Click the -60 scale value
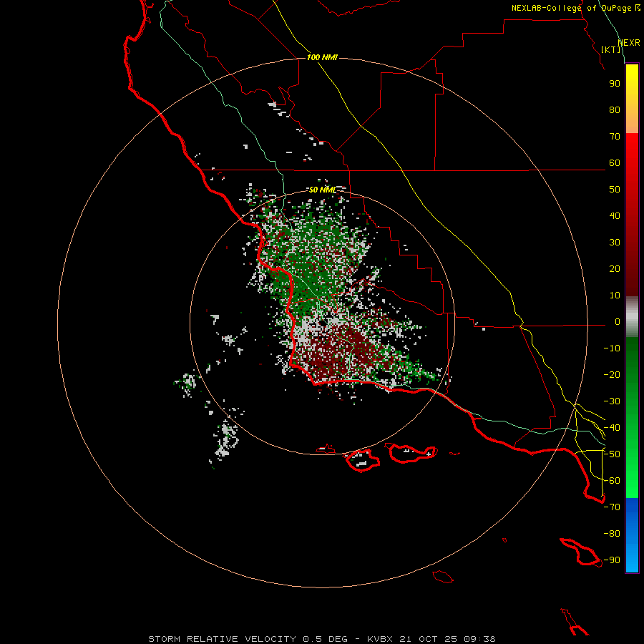 point(612,481)
